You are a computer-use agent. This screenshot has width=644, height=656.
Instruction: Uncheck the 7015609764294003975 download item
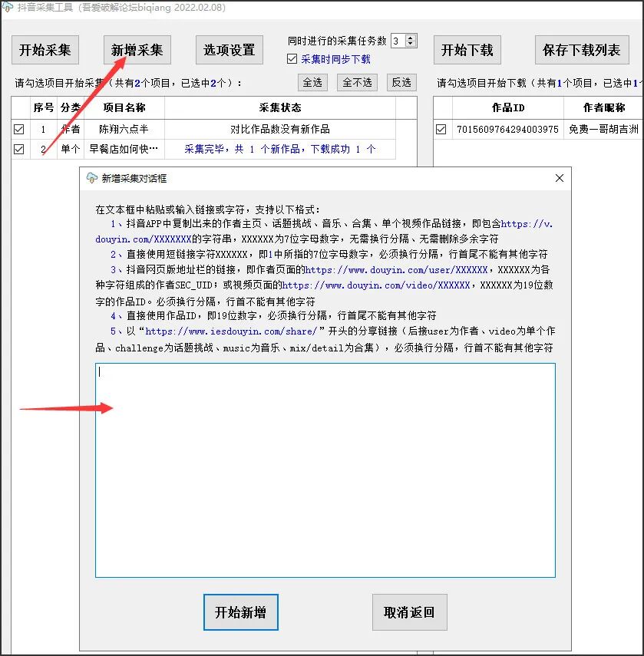(442, 129)
